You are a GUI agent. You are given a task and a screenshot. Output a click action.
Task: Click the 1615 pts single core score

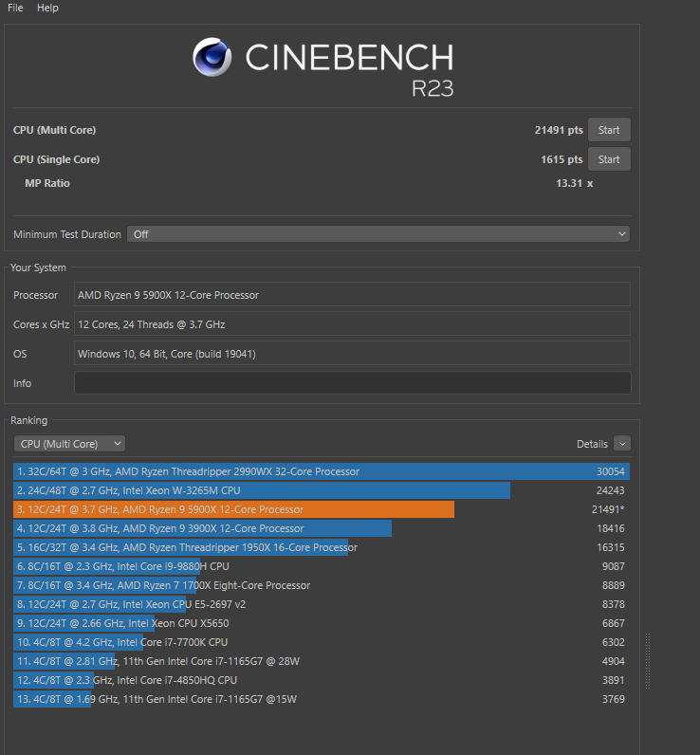[562, 159]
